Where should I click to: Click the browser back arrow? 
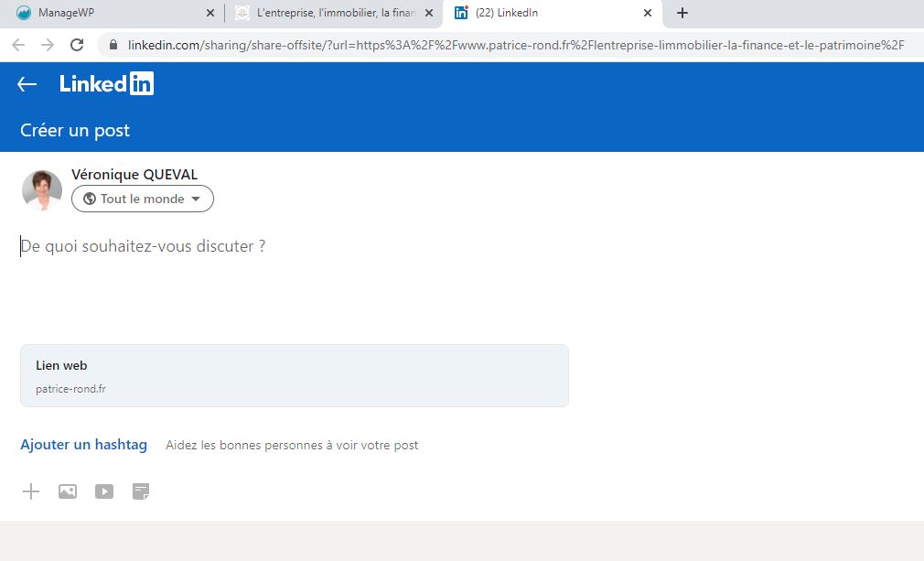point(18,45)
